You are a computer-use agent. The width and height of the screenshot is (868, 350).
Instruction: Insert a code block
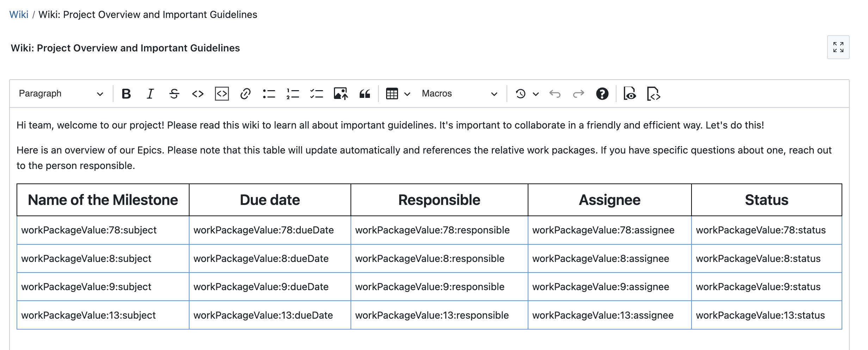tap(222, 93)
